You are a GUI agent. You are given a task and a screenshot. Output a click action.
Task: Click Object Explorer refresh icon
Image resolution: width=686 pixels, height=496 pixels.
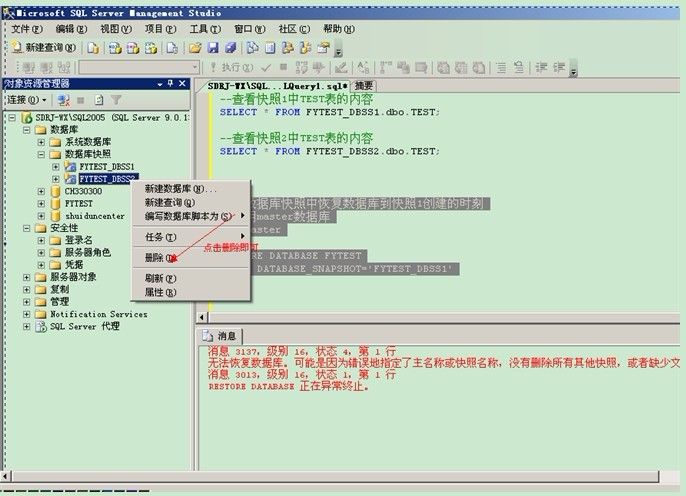(99, 100)
